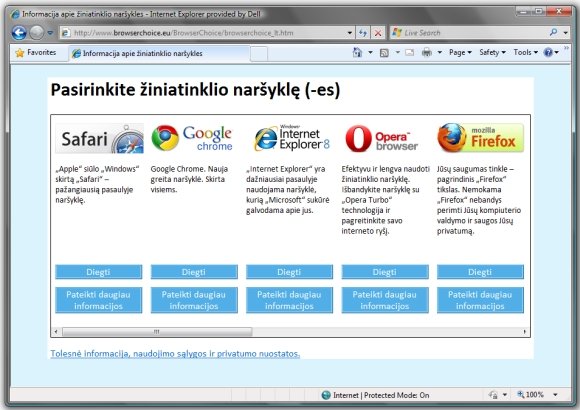Click the Back navigation arrow
580x410 pixels.
[19, 33]
